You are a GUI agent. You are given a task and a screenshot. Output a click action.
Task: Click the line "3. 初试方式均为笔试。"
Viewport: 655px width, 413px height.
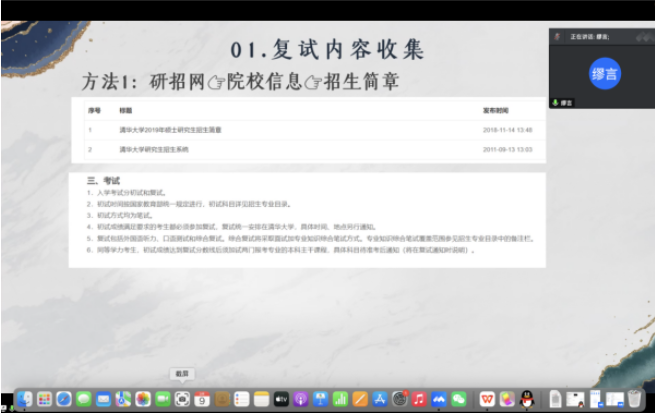coord(120,215)
